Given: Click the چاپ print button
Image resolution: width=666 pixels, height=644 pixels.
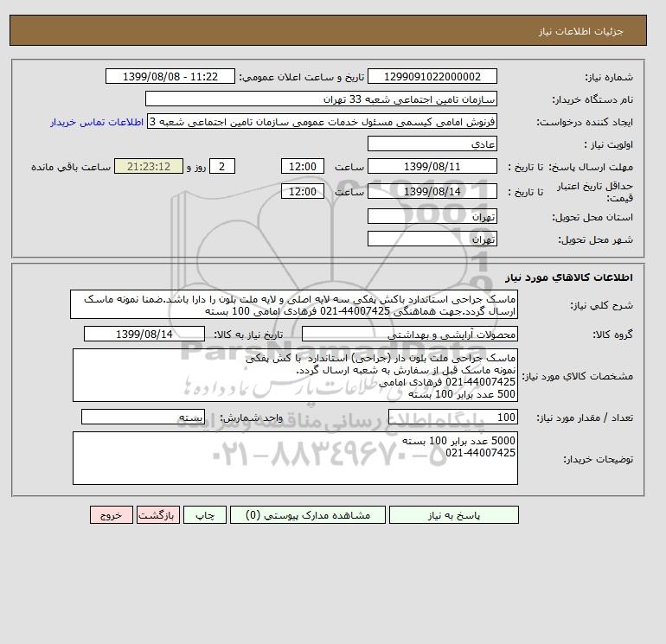Looking at the screenshot, I should coord(205,515).
